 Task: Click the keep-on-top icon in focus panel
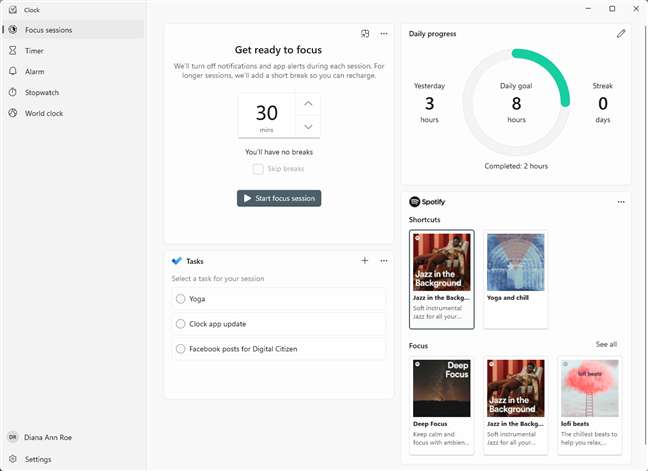pos(366,34)
